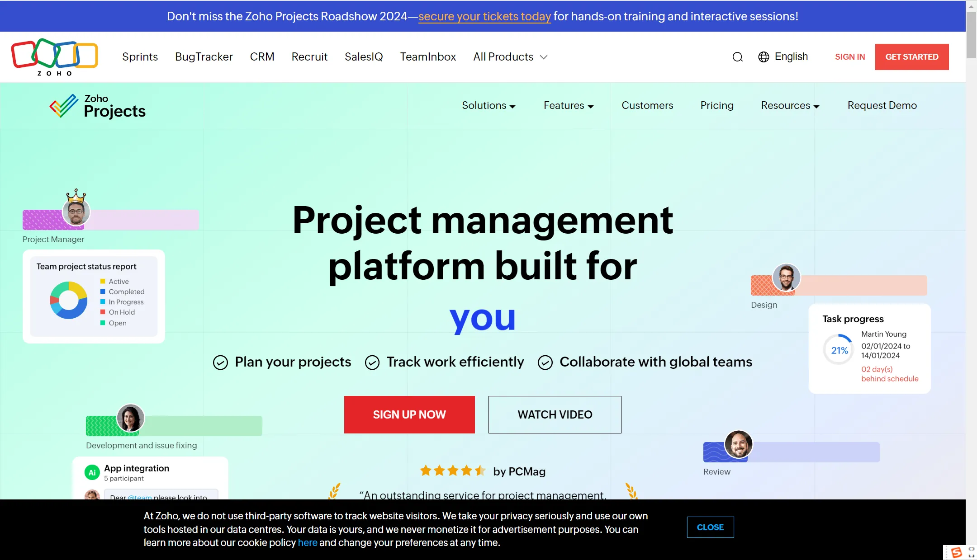Expand the Solutions dropdown menu
This screenshot has width=977, height=560.
pyautogui.click(x=488, y=105)
